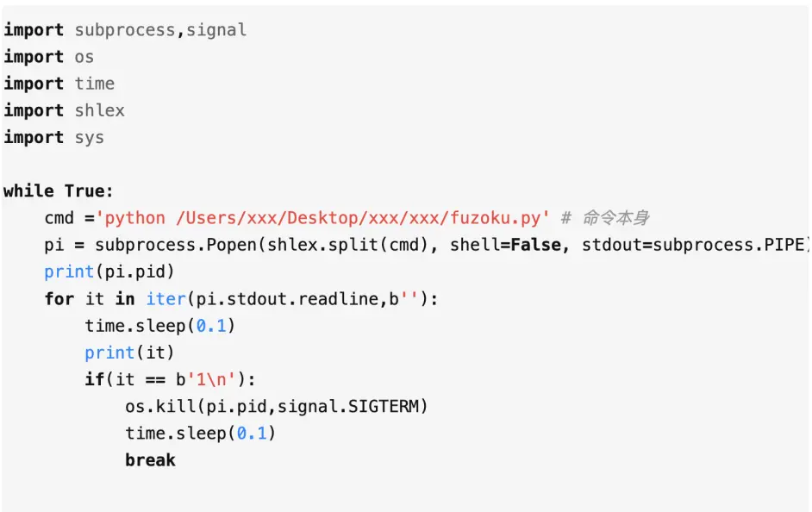The height and width of the screenshot is (512, 812).
Task: Click print(it) statement
Action: 129,353
